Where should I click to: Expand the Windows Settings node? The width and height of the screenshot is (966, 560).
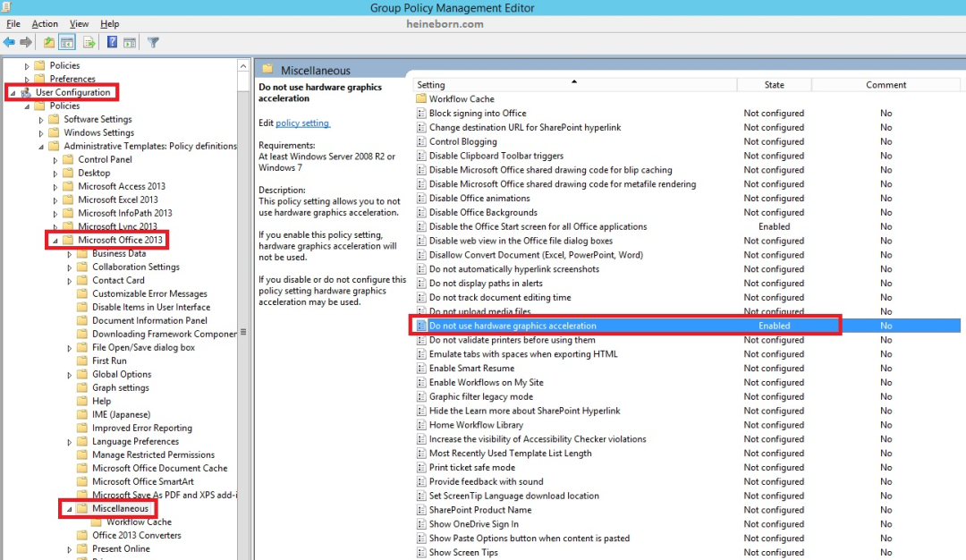click(40, 133)
